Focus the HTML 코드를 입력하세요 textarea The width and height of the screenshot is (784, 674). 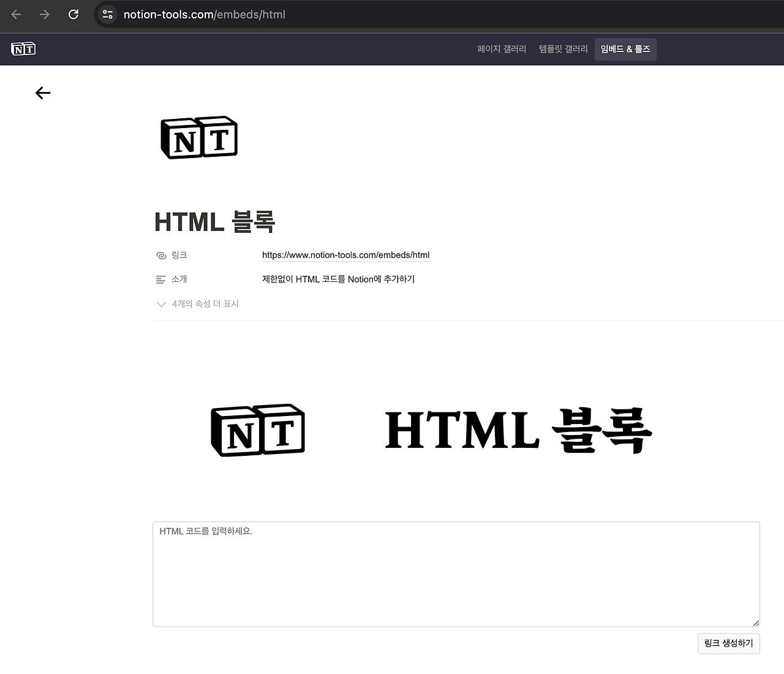(456, 574)
